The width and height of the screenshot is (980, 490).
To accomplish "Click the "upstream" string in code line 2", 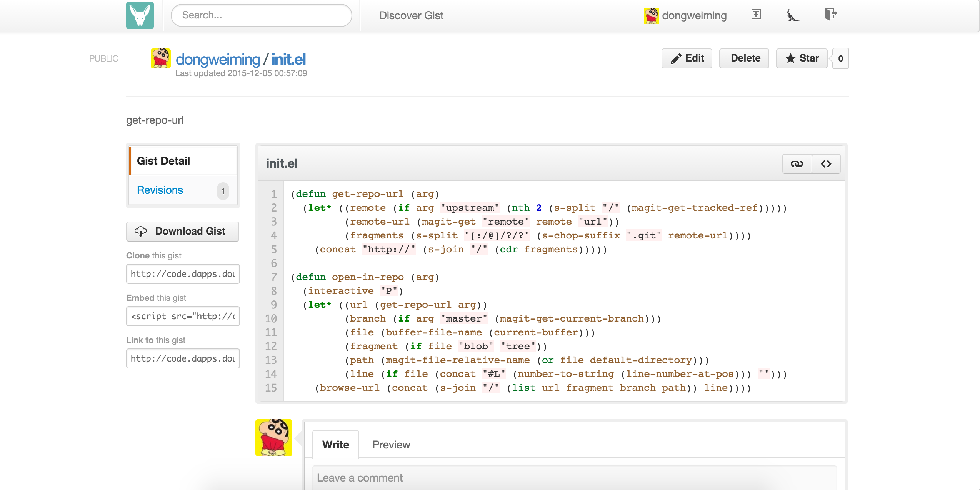I will pyautogui.click(x=470, y=208).
